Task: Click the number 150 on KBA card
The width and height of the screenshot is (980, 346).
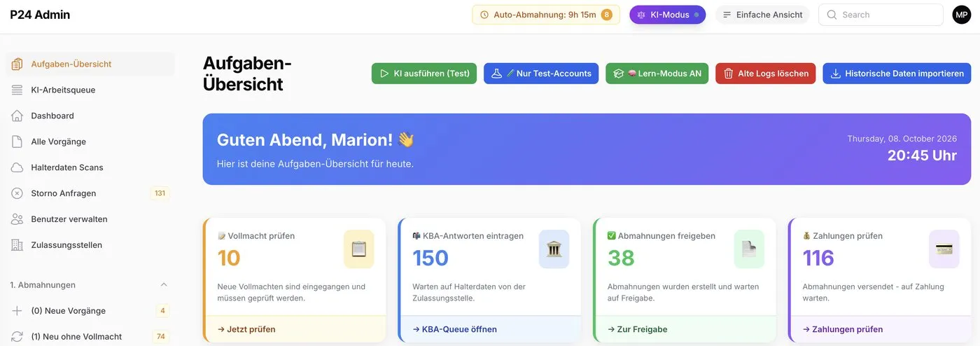Action: (x=430, y=258)
